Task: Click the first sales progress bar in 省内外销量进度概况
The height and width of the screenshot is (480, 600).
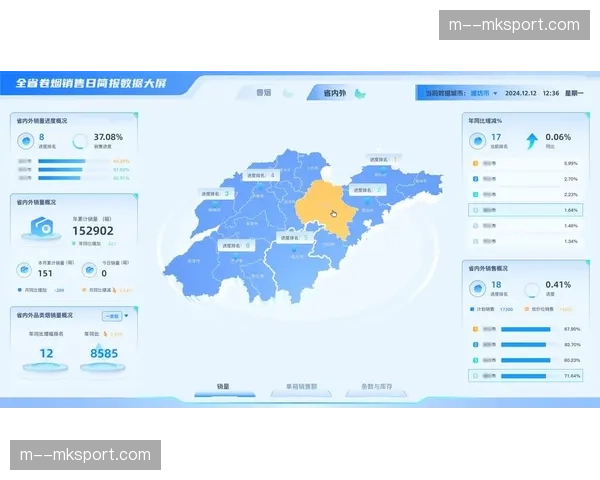Action: 62,161
